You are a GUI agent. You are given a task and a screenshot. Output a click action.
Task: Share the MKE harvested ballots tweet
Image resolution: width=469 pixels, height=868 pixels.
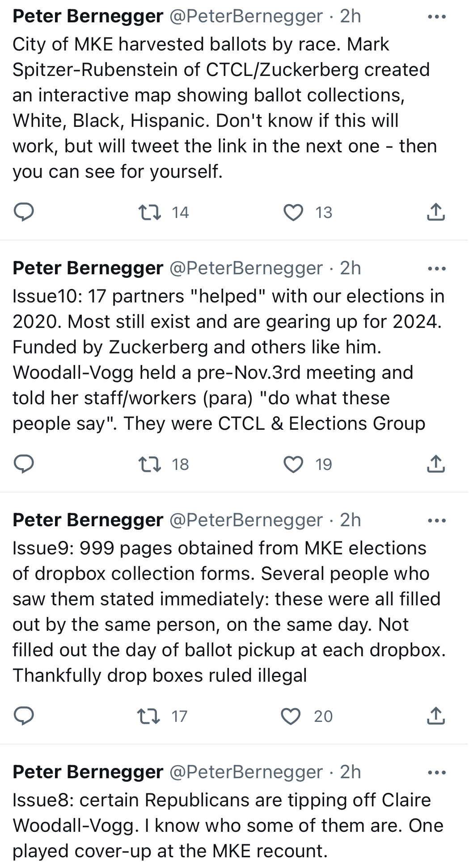pos(436,212)
